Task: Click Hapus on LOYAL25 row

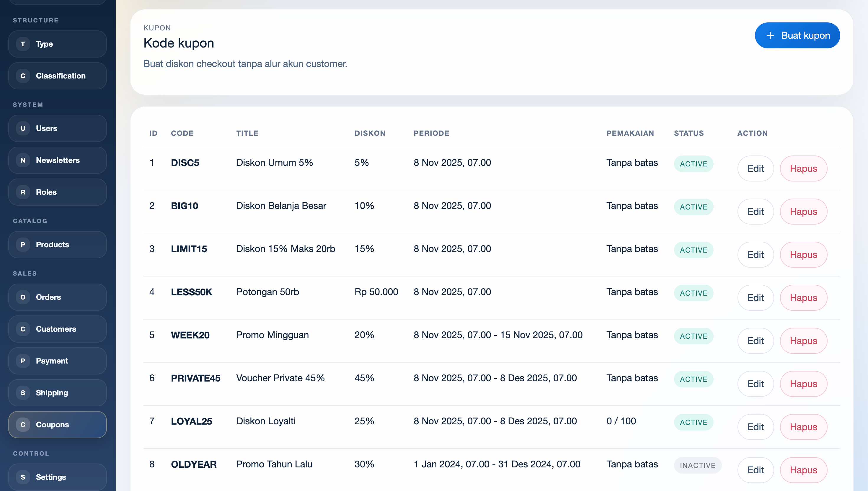Action: 803,427
